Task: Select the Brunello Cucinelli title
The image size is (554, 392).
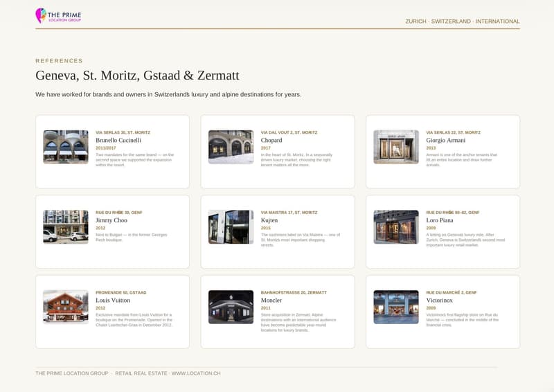Action: click(118, 141)
